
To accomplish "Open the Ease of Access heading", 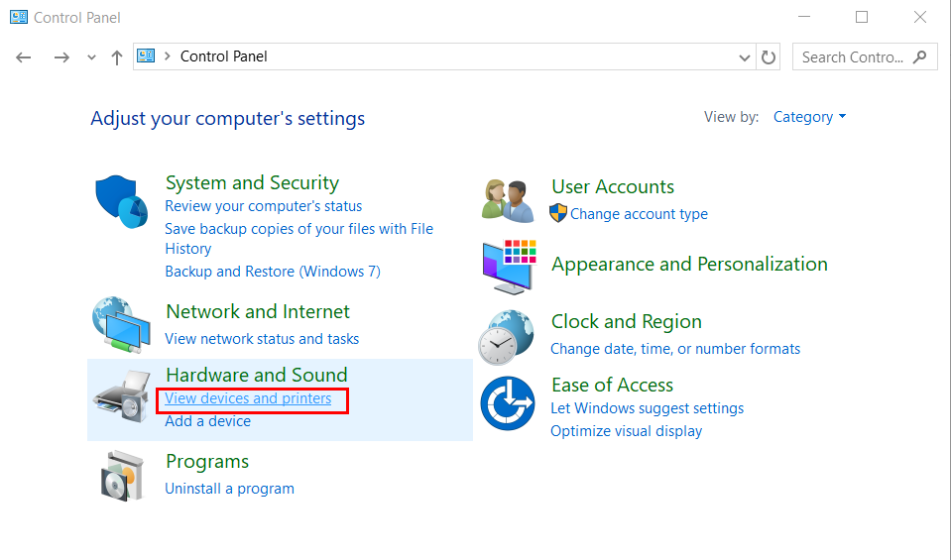I will (x=612, y=385).
